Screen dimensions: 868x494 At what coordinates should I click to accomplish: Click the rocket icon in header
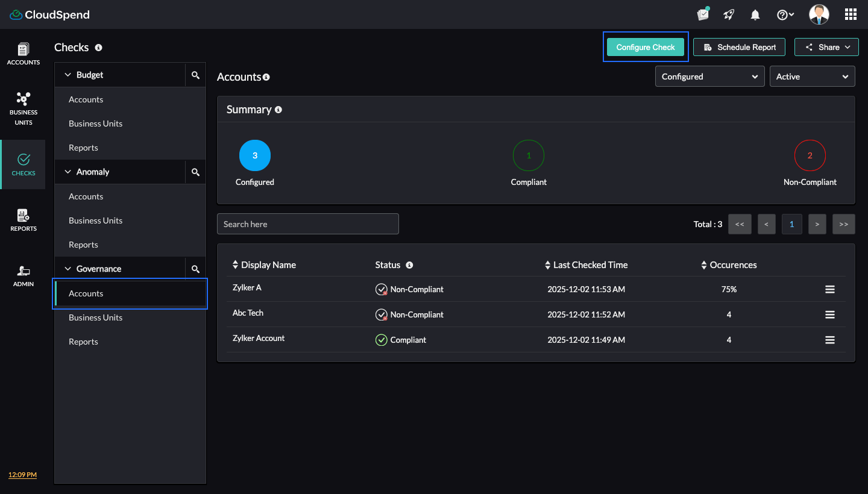729,15
